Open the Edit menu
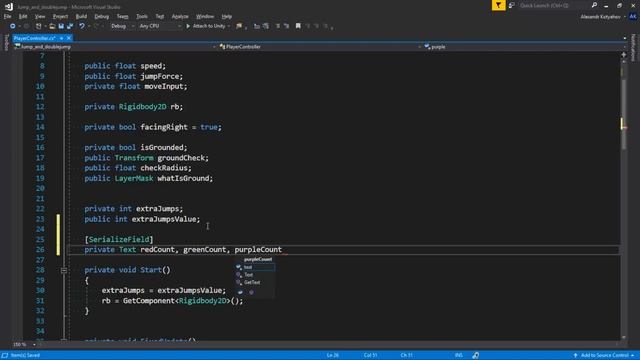This screenshot has width=640, height=360. pyautogui.click(x=23, y=16)
